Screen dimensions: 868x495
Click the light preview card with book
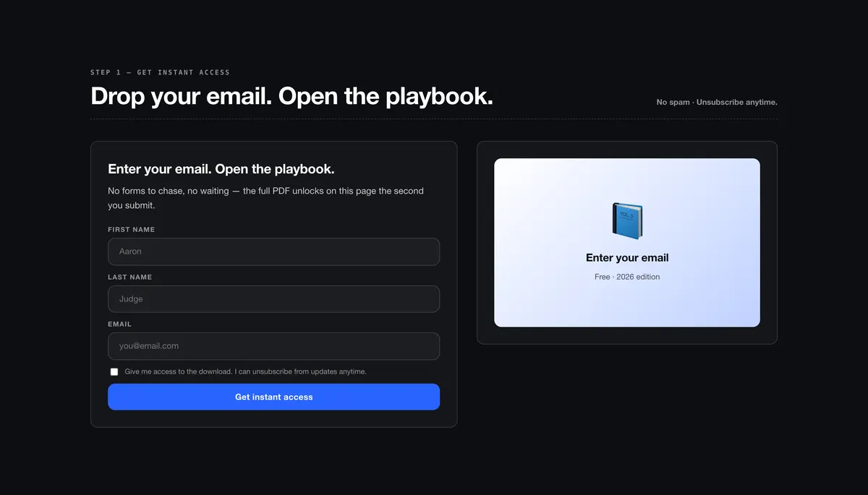tap(627, 243)
